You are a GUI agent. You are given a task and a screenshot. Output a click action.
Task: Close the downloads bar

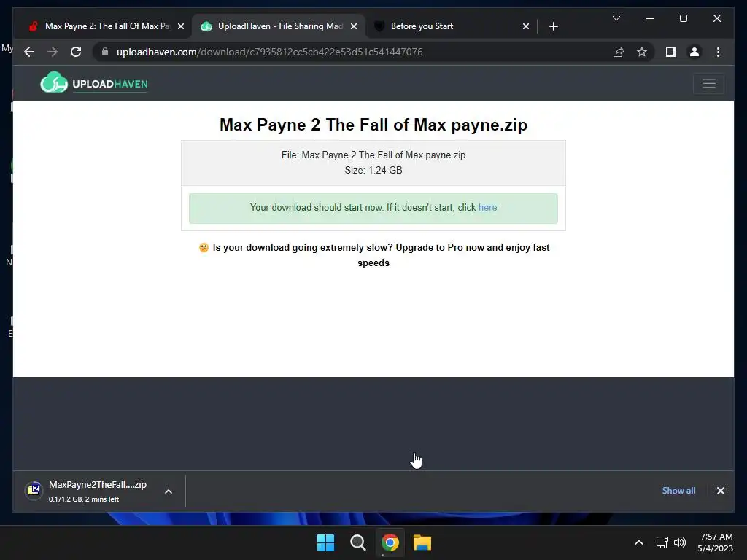(x=720, y=491)
